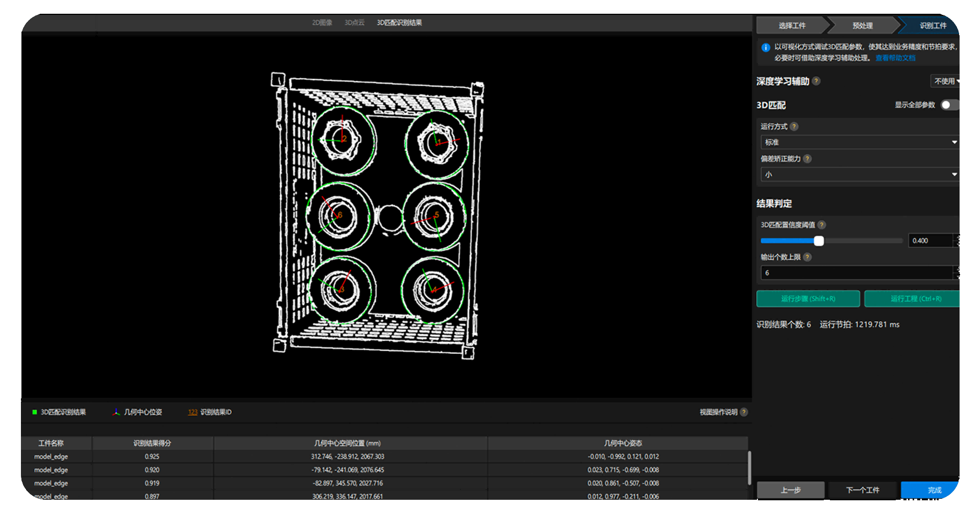The height and width of the screenshot is (511, 980).
Task: Select the table row scoring 0.925
Action: pyautogui.click(x=384, y=456)
